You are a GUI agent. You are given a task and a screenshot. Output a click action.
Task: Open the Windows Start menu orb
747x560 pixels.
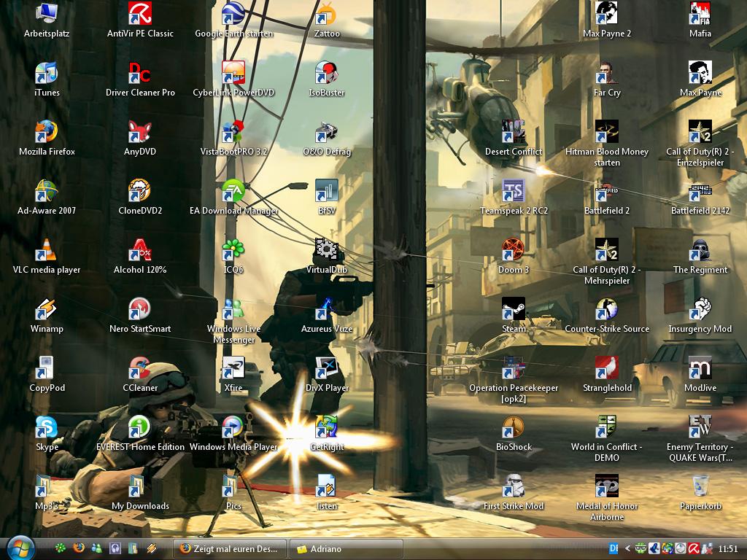pyautogui.click(x=20, y=548)
